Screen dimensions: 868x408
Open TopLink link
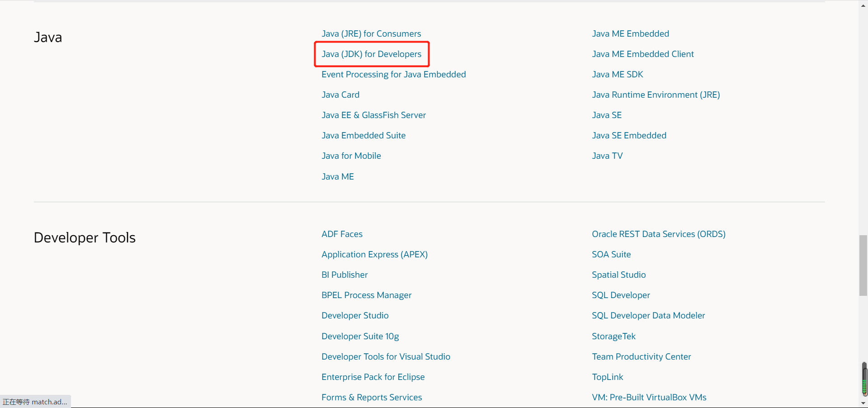[x=608, y=377]
